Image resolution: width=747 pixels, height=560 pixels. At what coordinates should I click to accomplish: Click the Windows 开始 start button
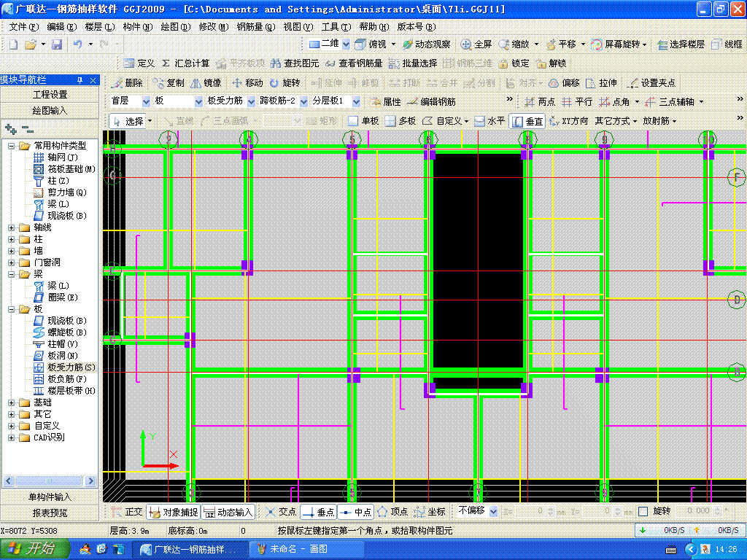tap(34, 549)
